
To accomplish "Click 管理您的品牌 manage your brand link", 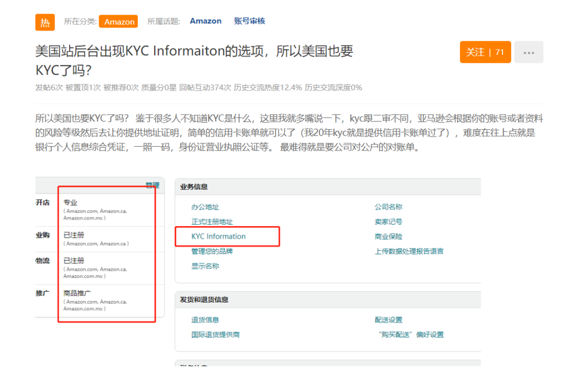I will [212, 251].
